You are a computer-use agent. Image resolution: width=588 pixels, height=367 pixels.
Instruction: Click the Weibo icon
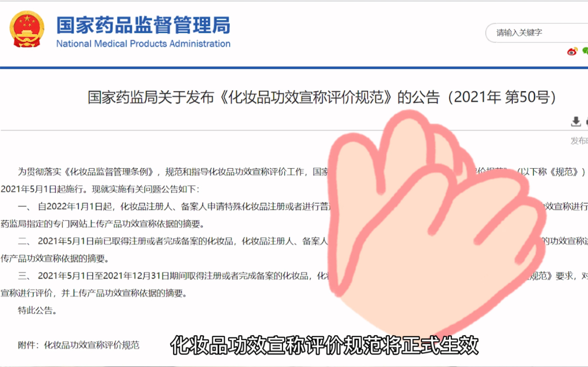pos(572,52)
